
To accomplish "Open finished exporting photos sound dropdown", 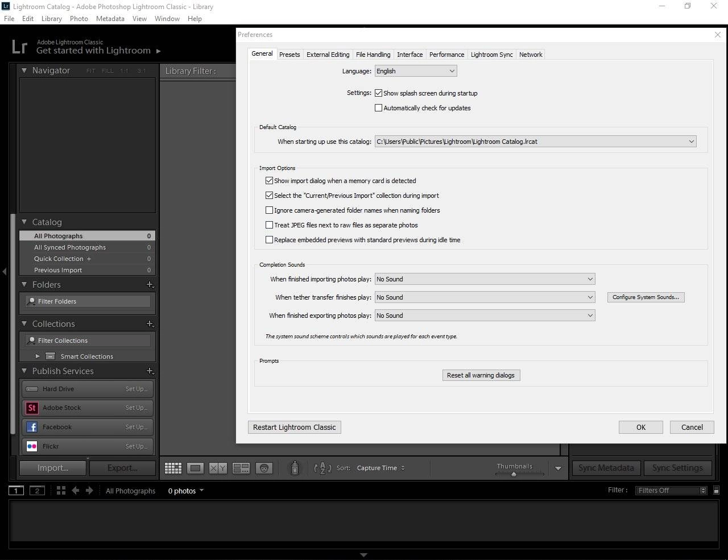I will 485,316.
